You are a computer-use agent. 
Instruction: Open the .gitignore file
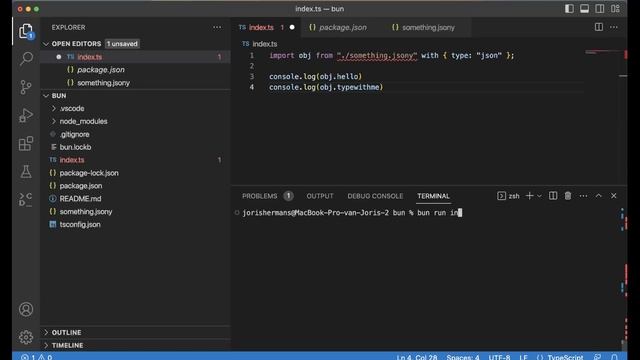[136, 134]
